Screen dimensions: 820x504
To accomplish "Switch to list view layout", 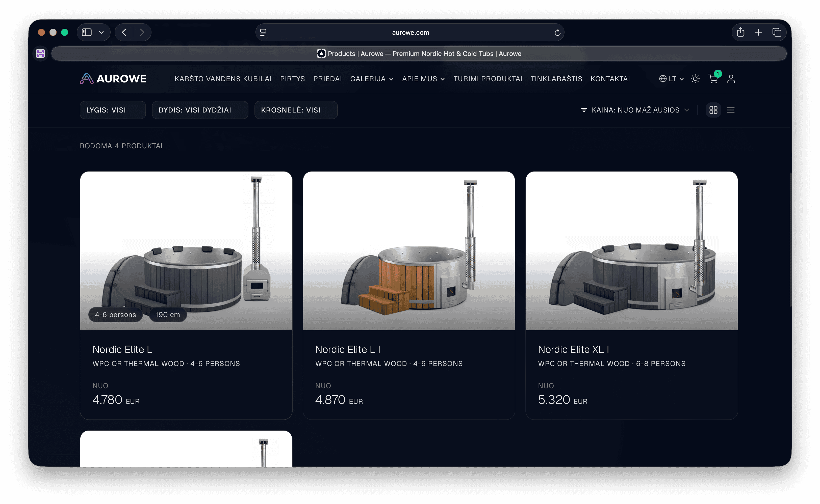I will point(731,110).
